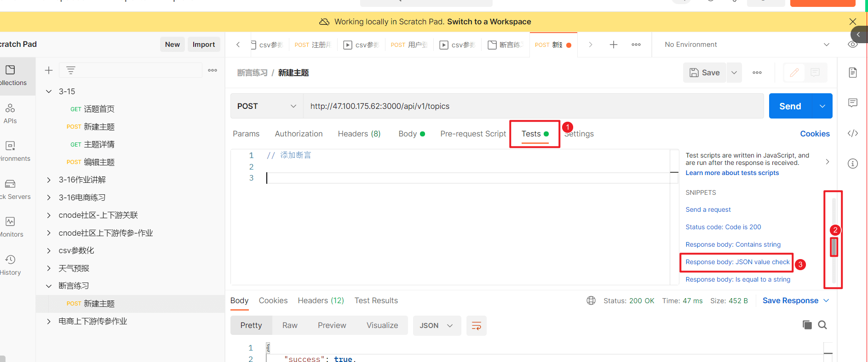Click the Send button
This screenshot has height=362, width=868.
pos(790,106)
